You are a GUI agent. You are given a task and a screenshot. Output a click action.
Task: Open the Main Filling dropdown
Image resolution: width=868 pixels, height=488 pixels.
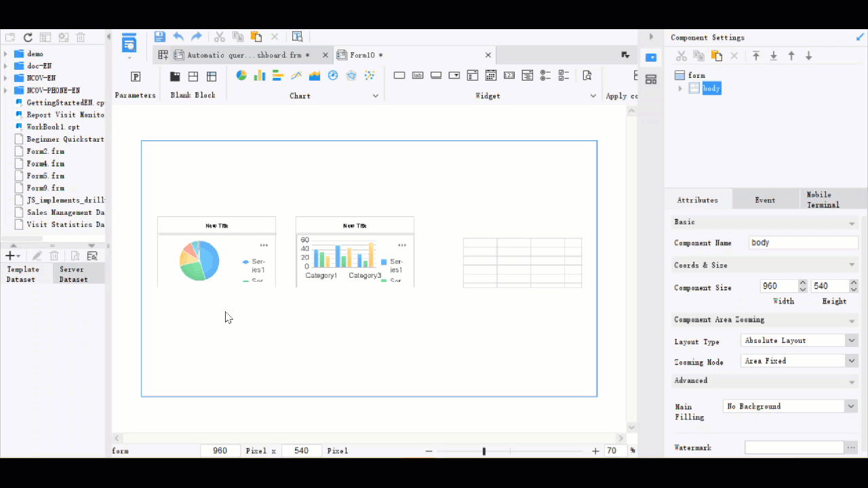(851, 406)
